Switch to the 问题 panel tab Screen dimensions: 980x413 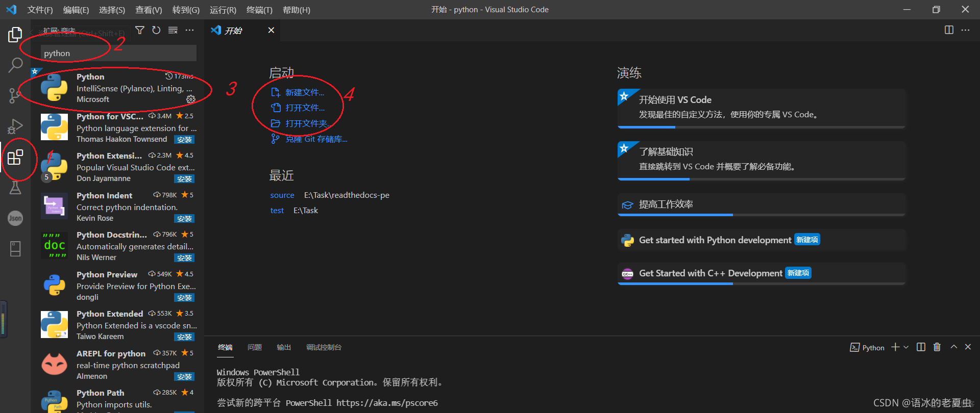255,347
